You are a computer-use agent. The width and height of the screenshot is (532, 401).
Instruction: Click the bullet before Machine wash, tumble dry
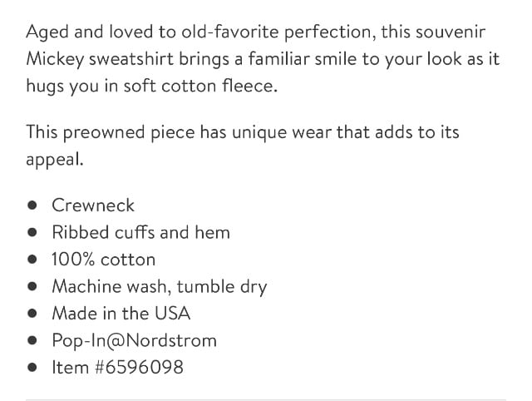(32, 286)
